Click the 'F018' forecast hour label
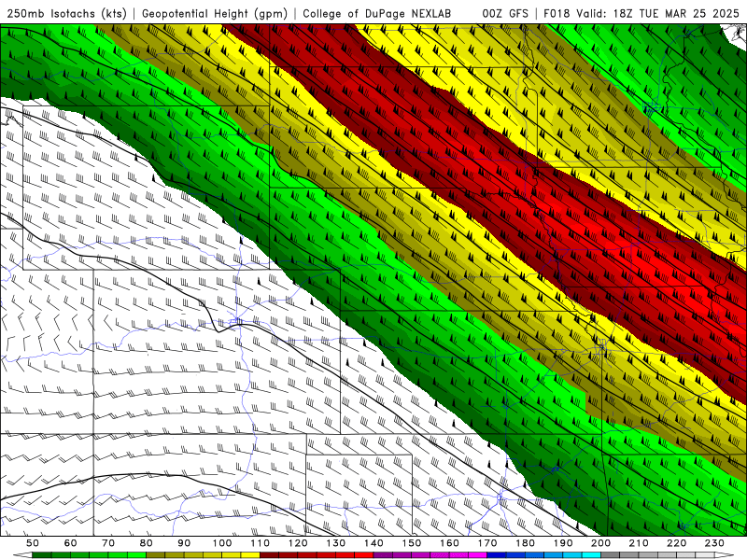This screenshot has height=560, width=747. [557, 14]
